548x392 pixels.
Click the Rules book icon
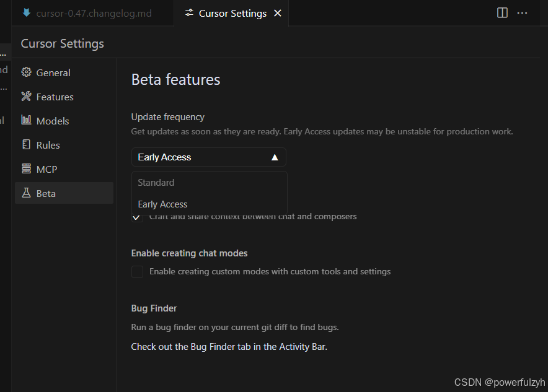26,145
